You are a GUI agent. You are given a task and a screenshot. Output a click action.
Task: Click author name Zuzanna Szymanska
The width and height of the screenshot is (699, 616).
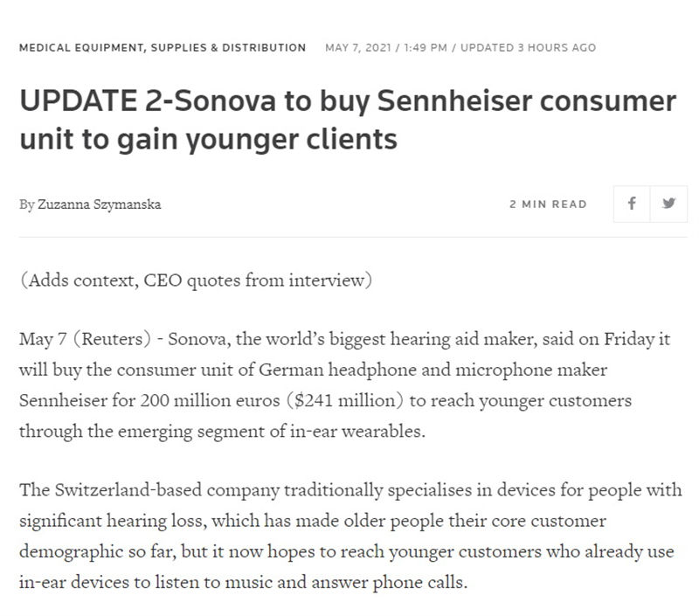click(x=99, y=204)
